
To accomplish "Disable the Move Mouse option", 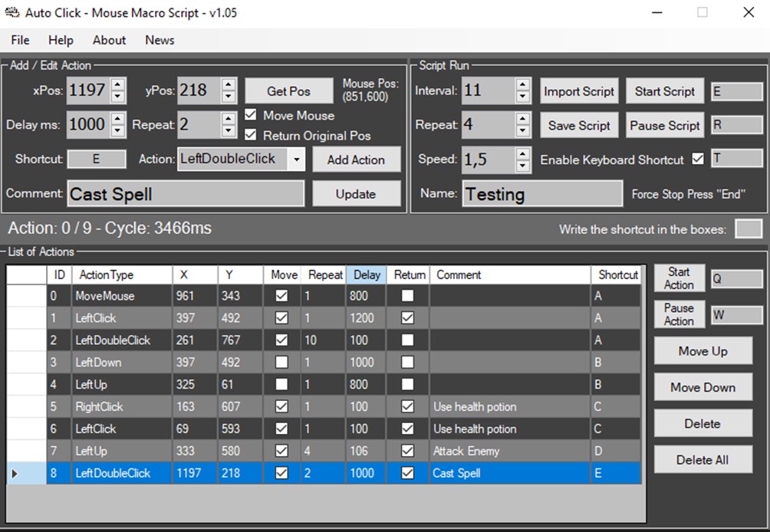I will coord(251,115).
